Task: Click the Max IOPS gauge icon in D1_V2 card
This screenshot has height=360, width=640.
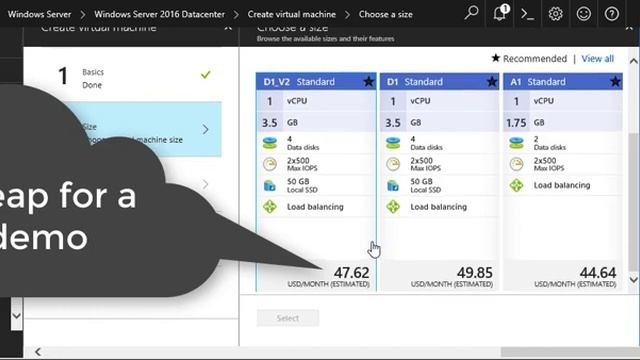Action: tap(270, 164)
